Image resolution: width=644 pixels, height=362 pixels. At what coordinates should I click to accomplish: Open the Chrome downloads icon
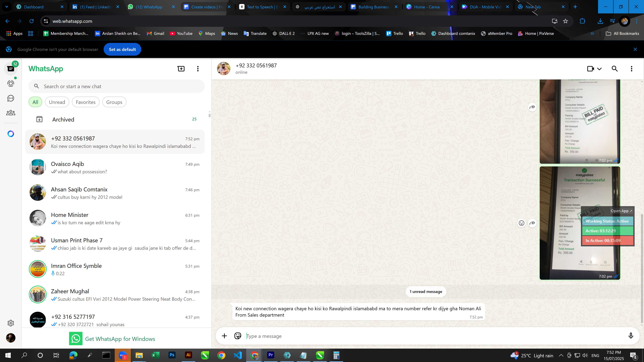[600, 21]
